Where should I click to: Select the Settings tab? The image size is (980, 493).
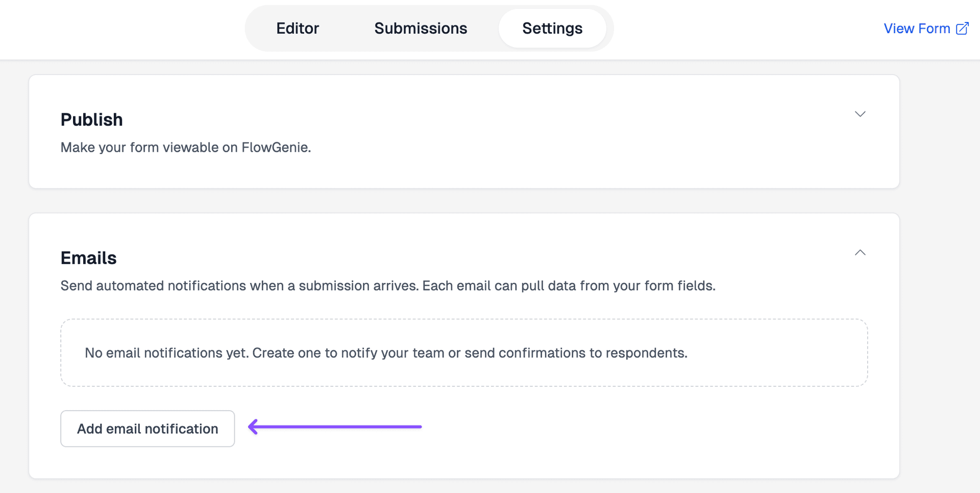(x=552, y=28)
